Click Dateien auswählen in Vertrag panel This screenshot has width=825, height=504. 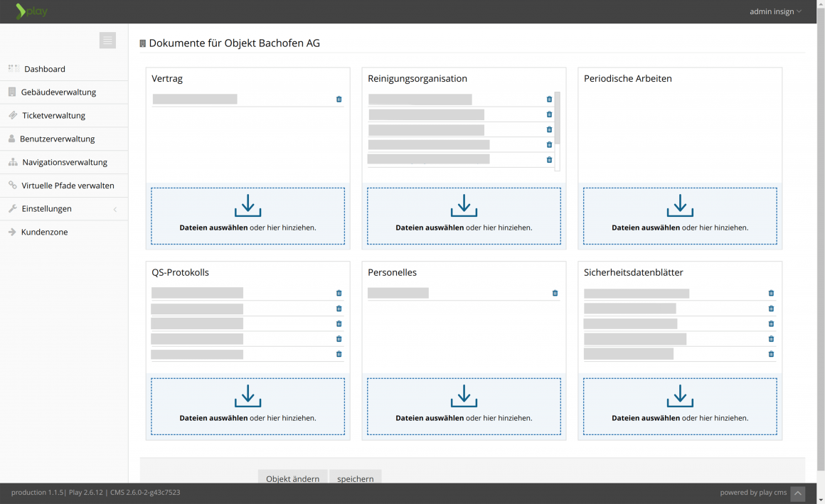pos(213,228)
